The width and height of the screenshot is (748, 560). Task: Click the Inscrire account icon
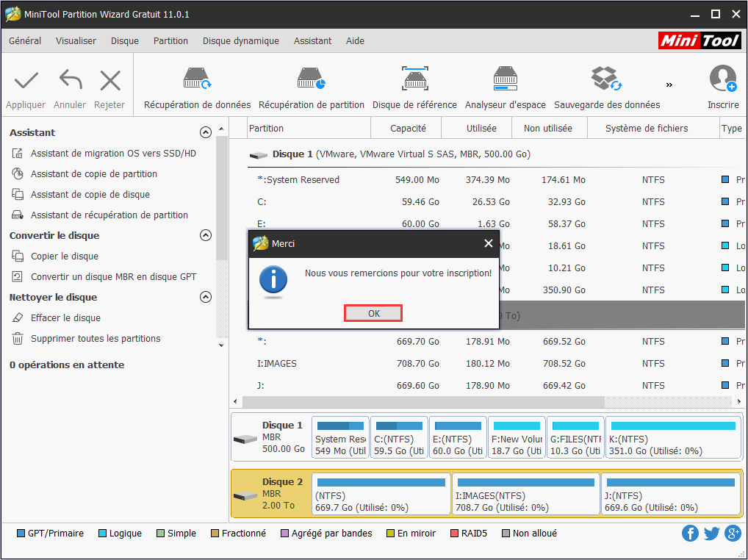(x=723, y=79)
